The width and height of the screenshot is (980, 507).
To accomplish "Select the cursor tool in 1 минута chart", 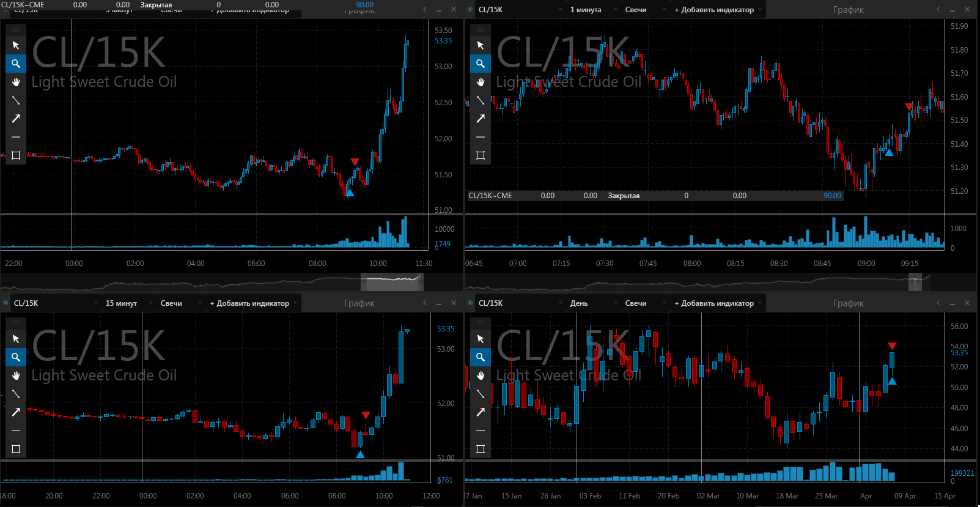I will [481, 45].
